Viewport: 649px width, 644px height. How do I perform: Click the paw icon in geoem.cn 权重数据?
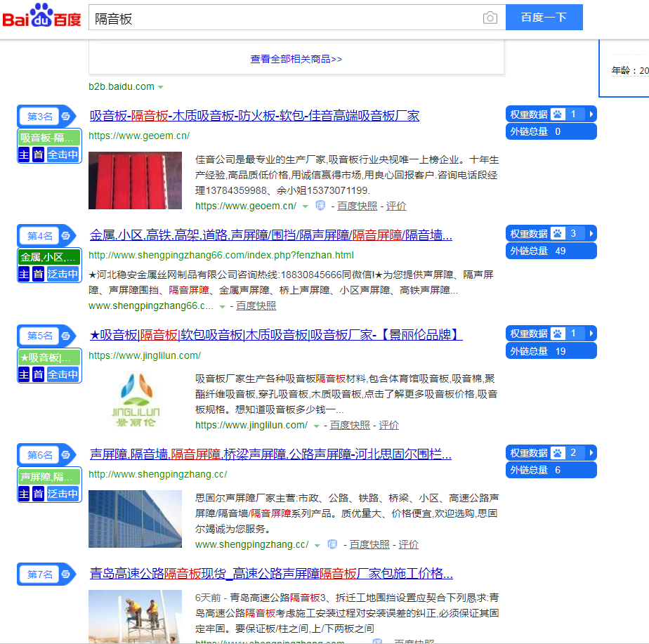558,114
